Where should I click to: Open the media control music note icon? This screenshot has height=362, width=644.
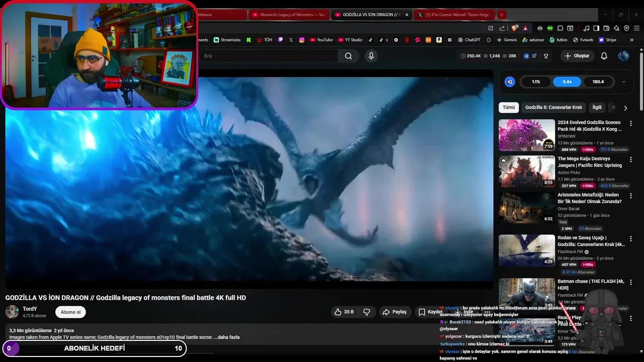586,28
